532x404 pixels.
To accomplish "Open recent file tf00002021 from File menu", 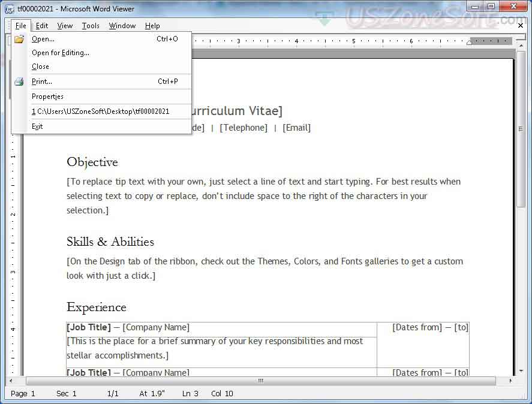I will pos(101,111).
